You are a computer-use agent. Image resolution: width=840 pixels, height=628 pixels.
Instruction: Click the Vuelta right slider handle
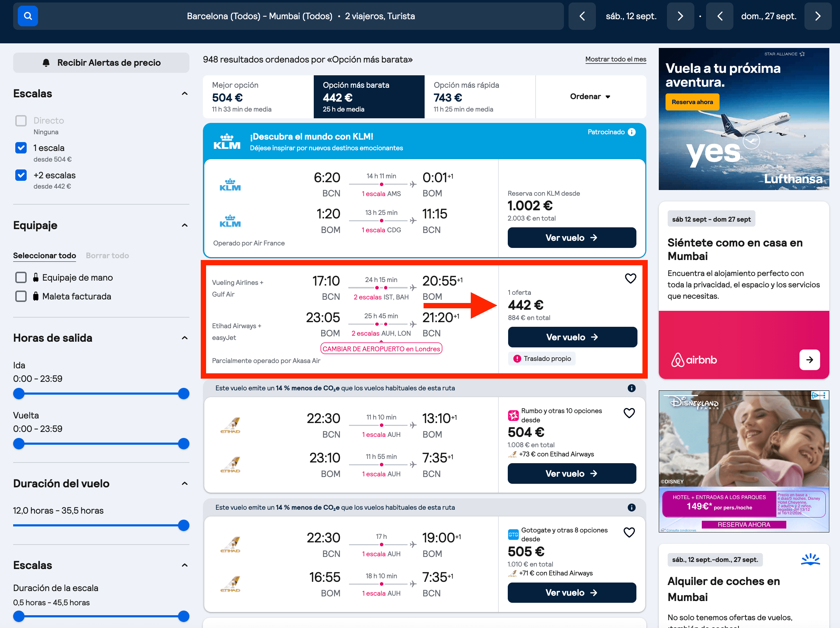point(183,444)
